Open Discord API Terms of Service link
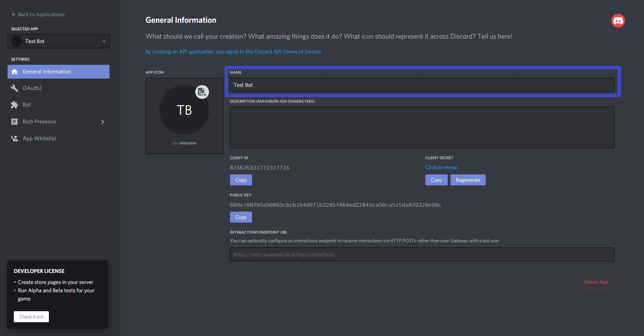644x336 pixels. [233, 52]
